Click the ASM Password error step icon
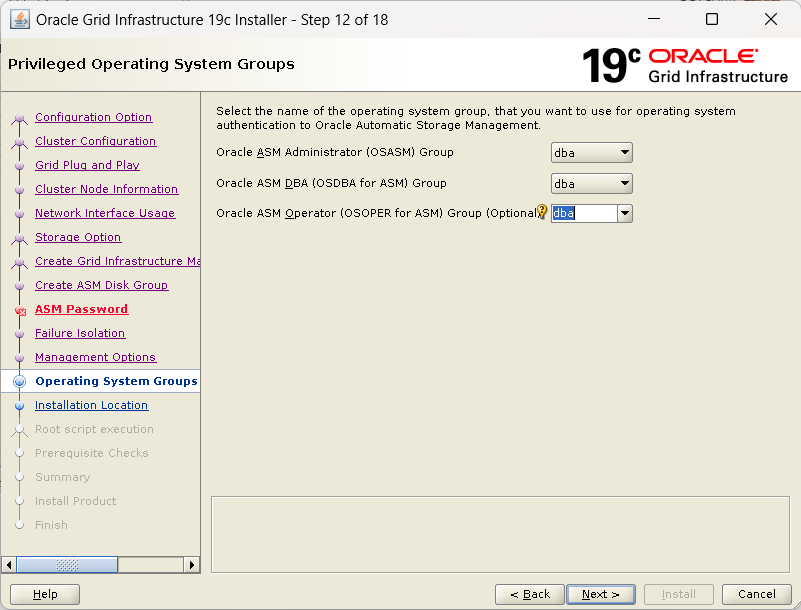The image size is (801, 610). coord(20,310)
